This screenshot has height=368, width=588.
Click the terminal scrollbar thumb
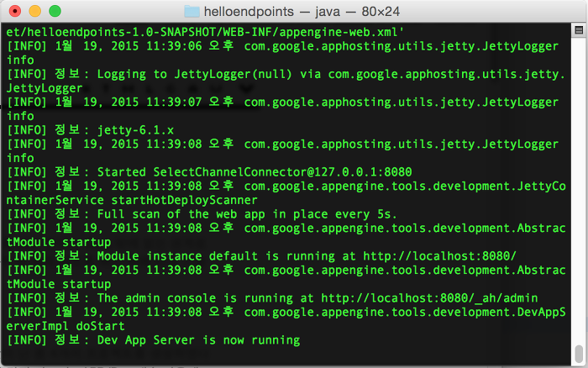point(579,354)
